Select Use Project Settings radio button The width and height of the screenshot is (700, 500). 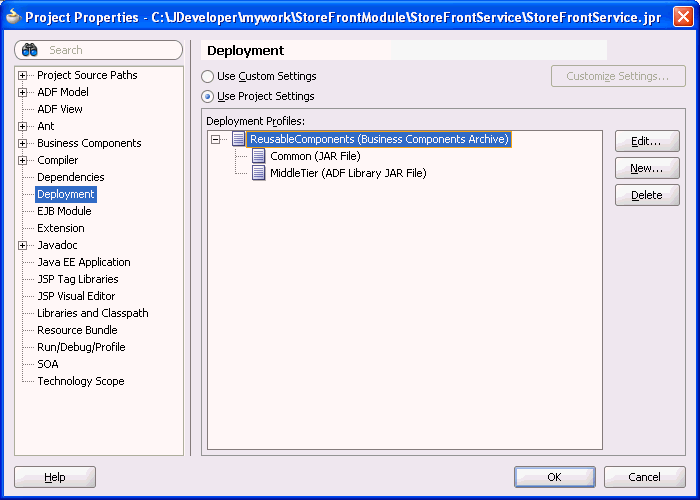coord(207,96)
